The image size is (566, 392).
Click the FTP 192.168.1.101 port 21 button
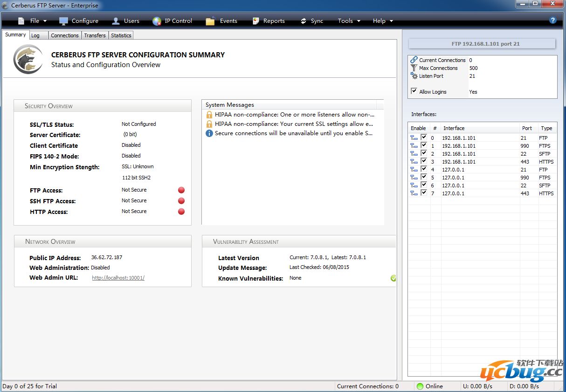482,44
